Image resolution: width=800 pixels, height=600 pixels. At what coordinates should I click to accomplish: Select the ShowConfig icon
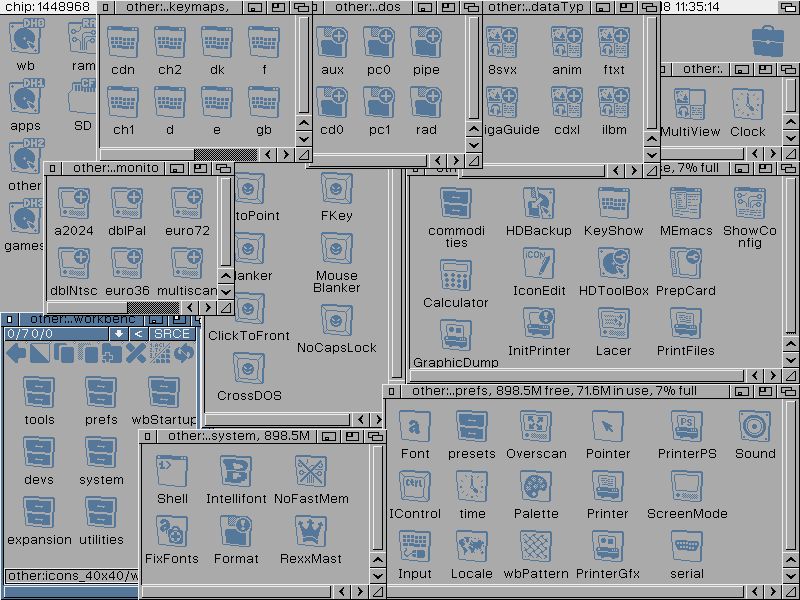click(x=749, y=204)
